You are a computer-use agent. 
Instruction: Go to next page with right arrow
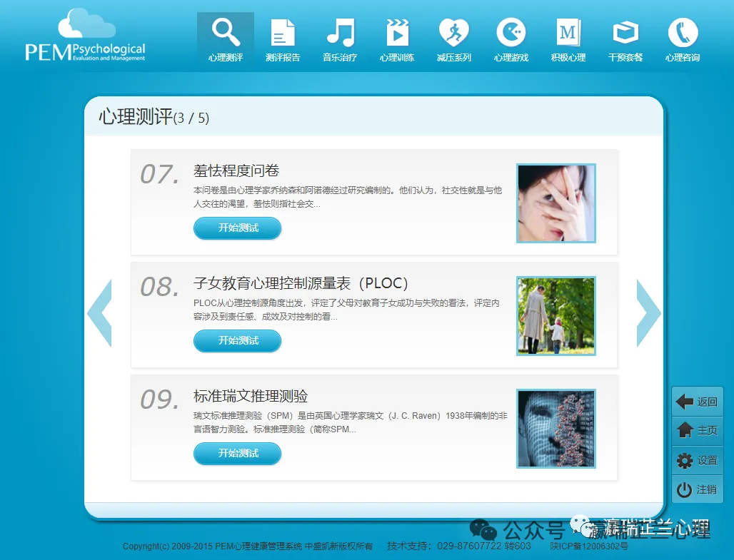(x=648, y=313)
